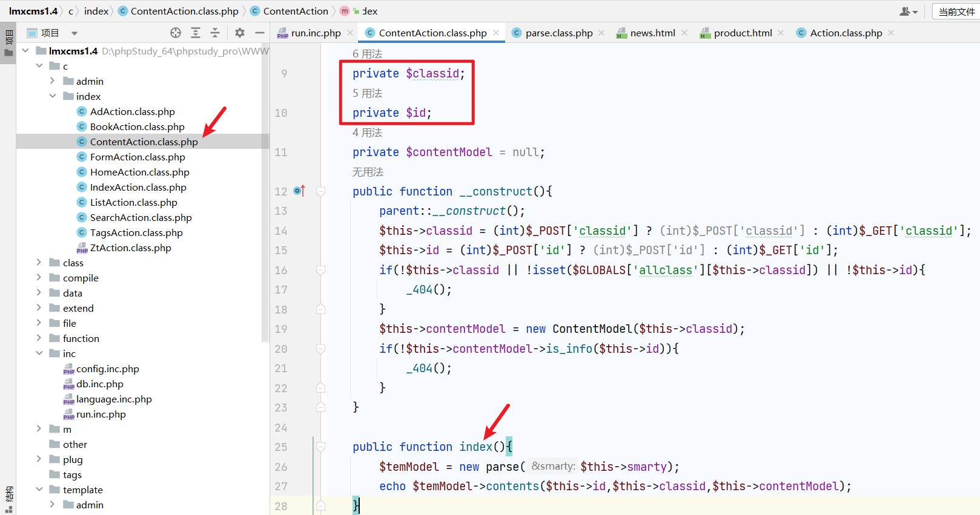Fold the if block at line 16
This screenshot has height=515, width=980.
(321, 270)
